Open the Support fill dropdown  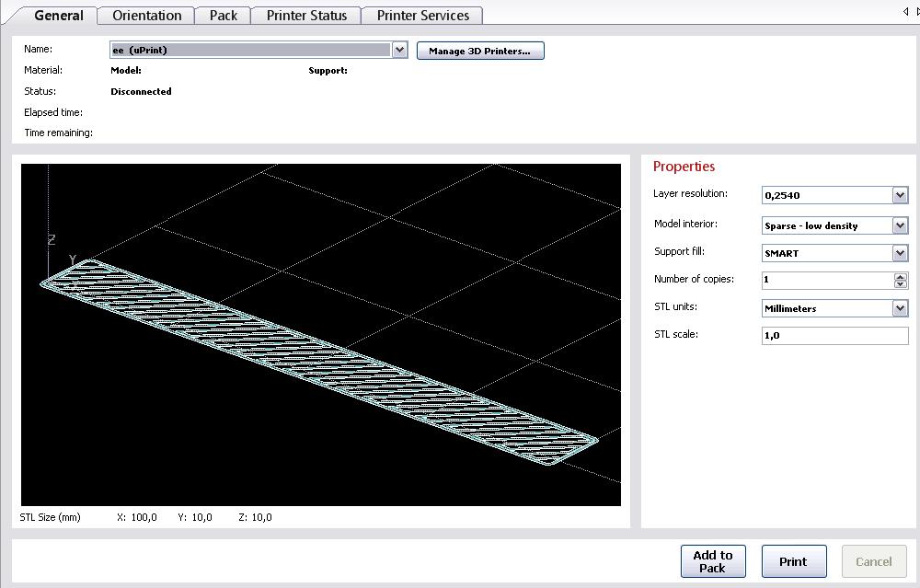(900, 253)
